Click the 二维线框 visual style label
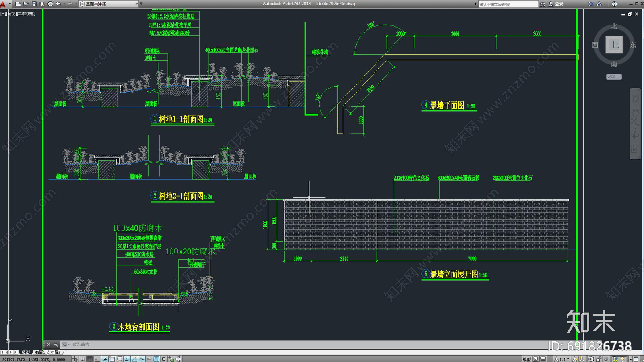Viewport: 644px width, 362px height. click(x=26, y=14)
